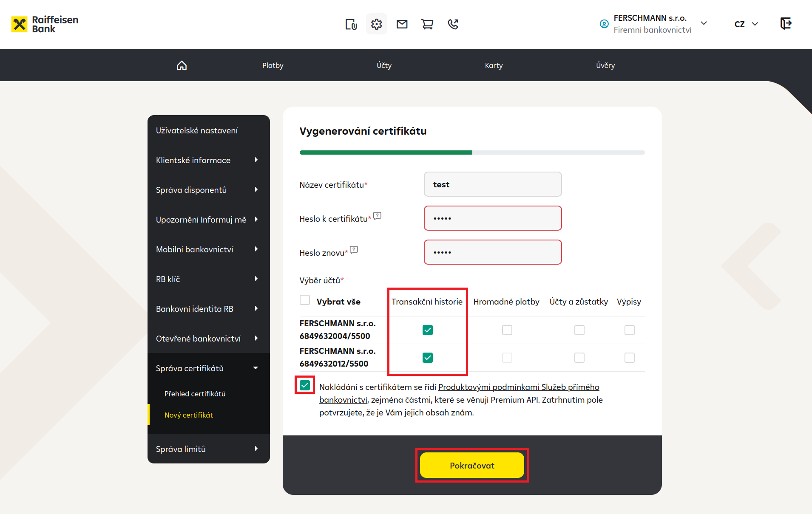Open the shopping cart icon
Viewport: 812px width, 514px height.
(427, 24)
